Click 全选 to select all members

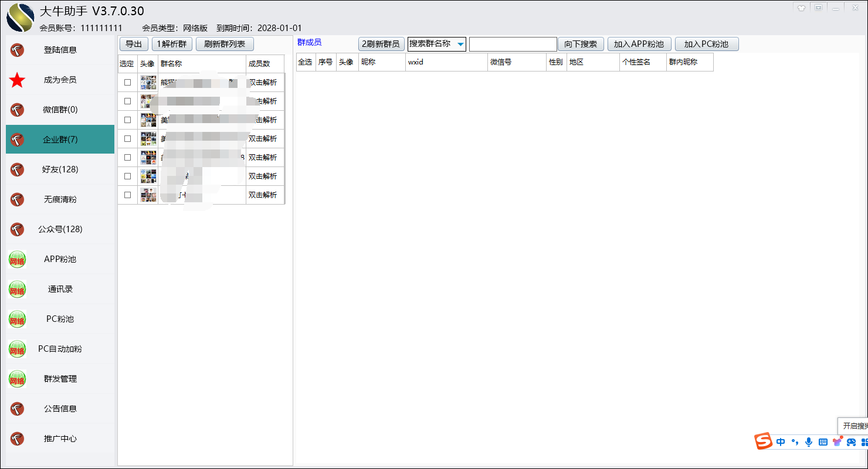point(306,62)
